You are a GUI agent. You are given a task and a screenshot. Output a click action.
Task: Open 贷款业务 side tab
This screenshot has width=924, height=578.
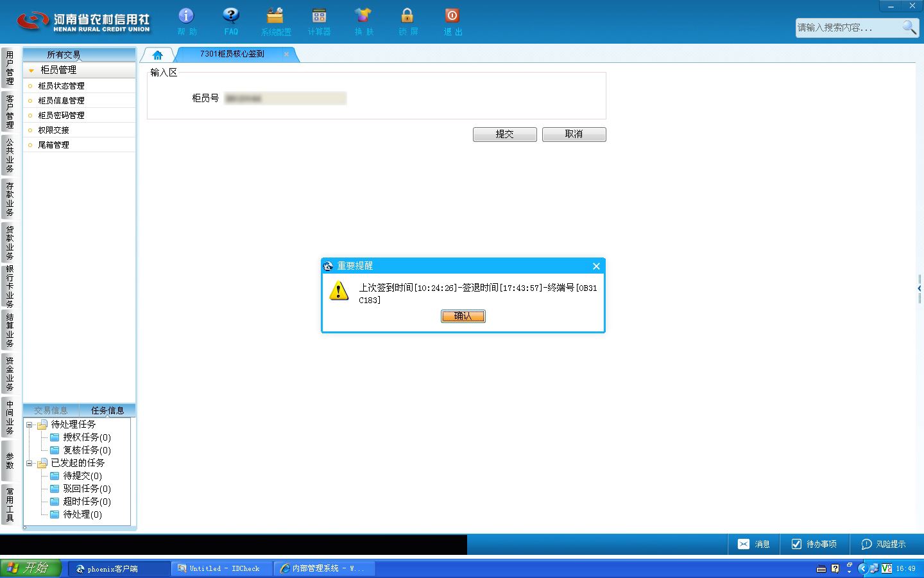[10, 243]
